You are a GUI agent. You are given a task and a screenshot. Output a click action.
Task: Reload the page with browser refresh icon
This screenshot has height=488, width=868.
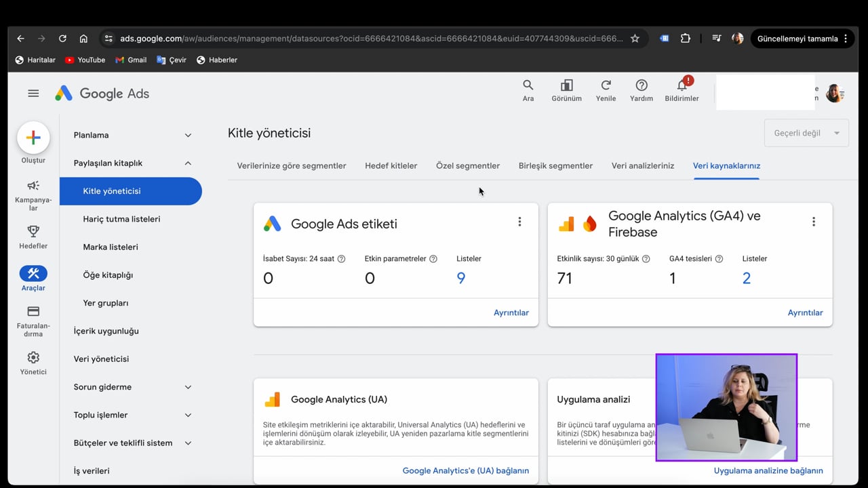tap(62, 39)
